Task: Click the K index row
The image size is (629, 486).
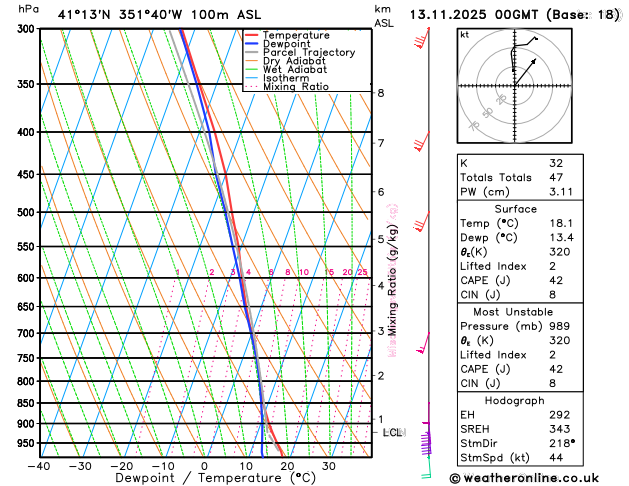Action: point(520,163)
